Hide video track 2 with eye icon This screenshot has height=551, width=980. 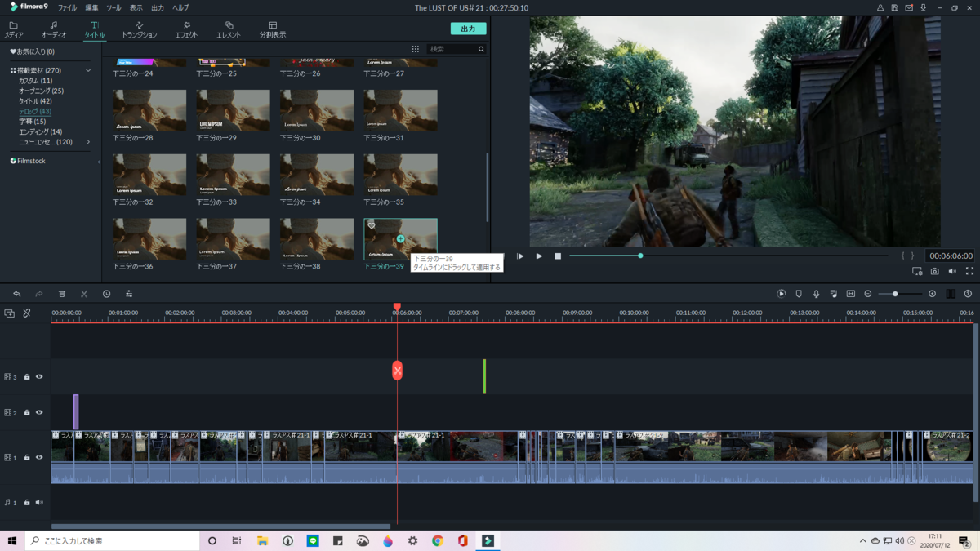39,413
